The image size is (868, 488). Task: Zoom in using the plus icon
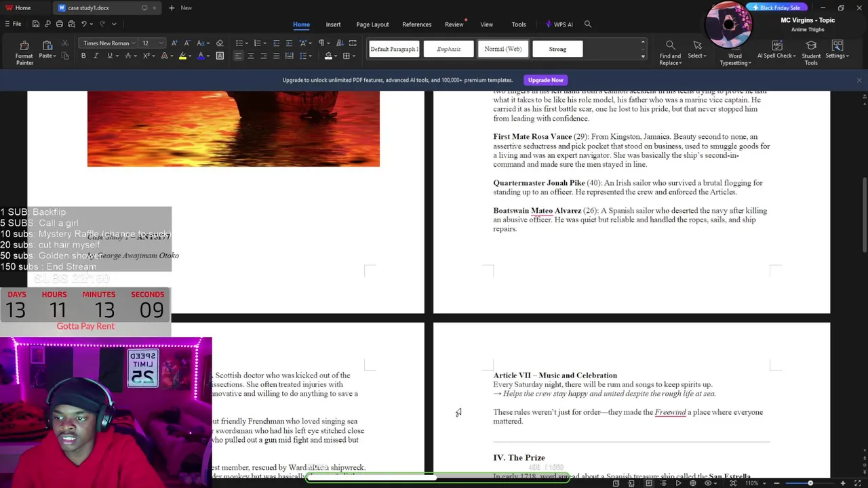coord(843,483)
